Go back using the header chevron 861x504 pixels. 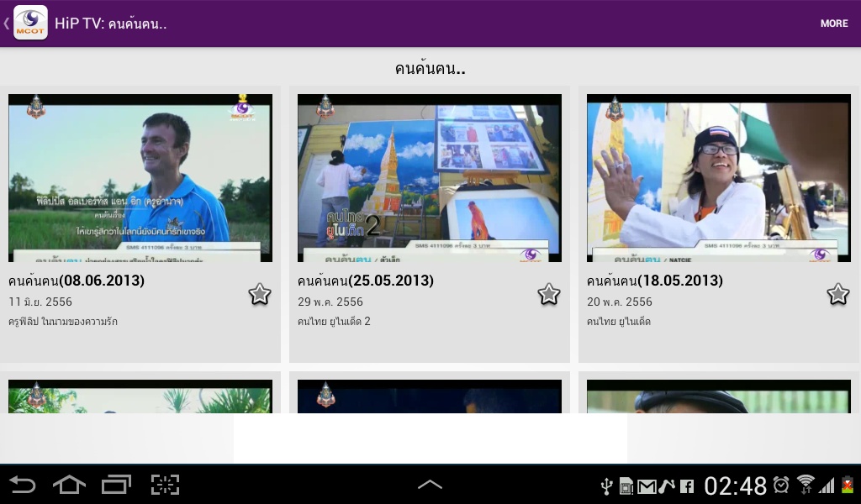click(x=6, y=23)
